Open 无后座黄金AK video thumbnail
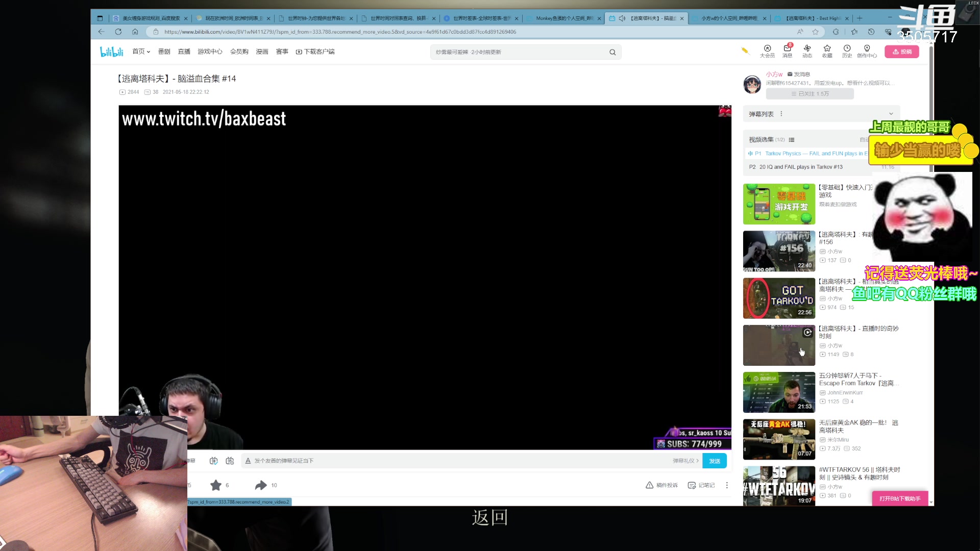This screenshot has height=551, width=980. tap(779, 439)
